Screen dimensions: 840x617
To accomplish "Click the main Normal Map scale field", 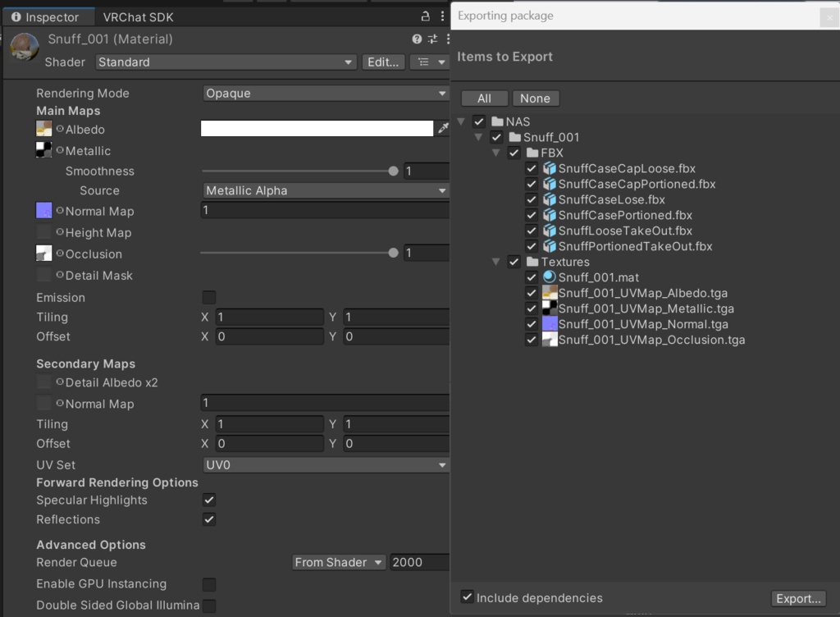I will 325,210.
